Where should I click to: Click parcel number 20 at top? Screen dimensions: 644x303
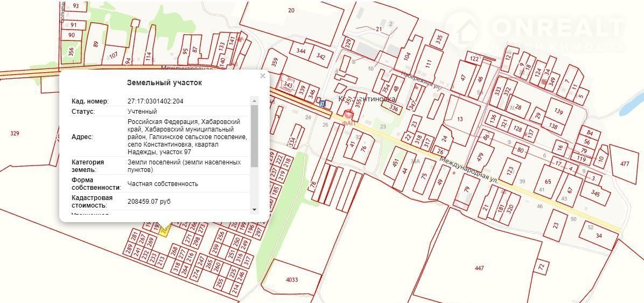click(291, 10)
